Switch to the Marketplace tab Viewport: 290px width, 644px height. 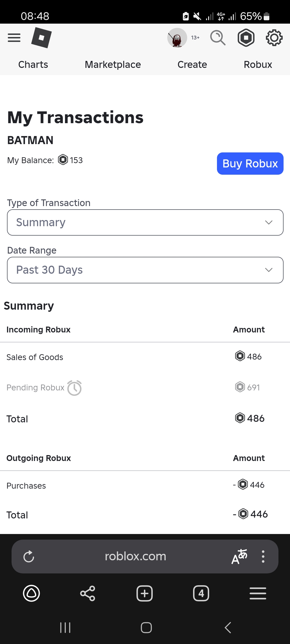[x=113, y=65]
